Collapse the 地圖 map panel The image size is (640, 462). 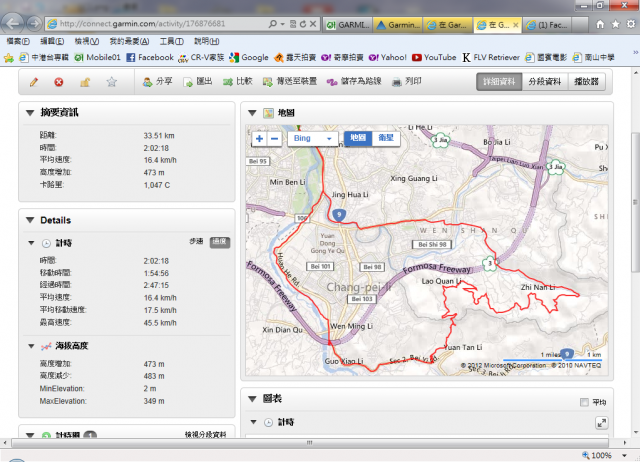(x=252, y=113)
